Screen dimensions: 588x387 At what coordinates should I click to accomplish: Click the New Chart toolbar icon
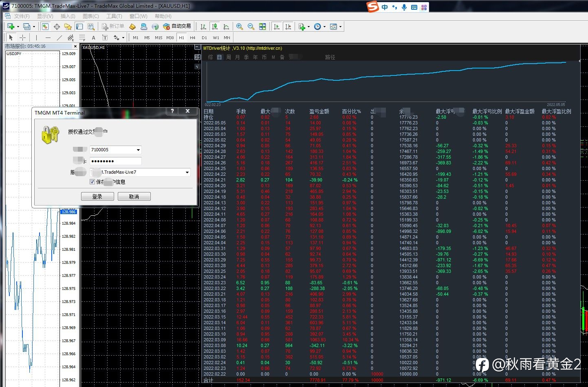11,27
